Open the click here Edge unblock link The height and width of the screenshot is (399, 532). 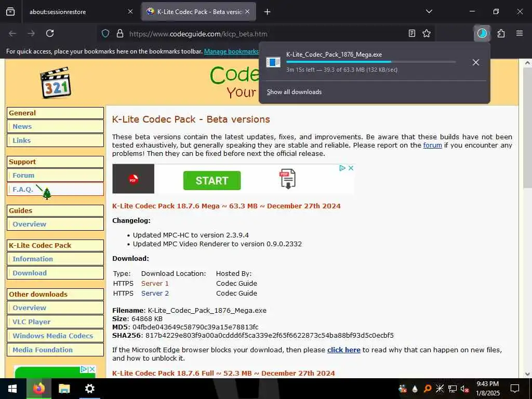[x=344, y=350]
